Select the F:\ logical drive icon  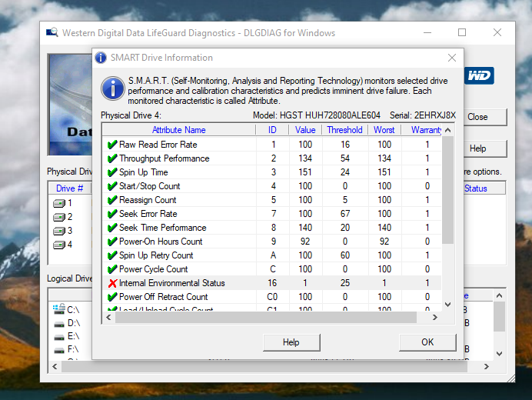(x=59, y=350)
